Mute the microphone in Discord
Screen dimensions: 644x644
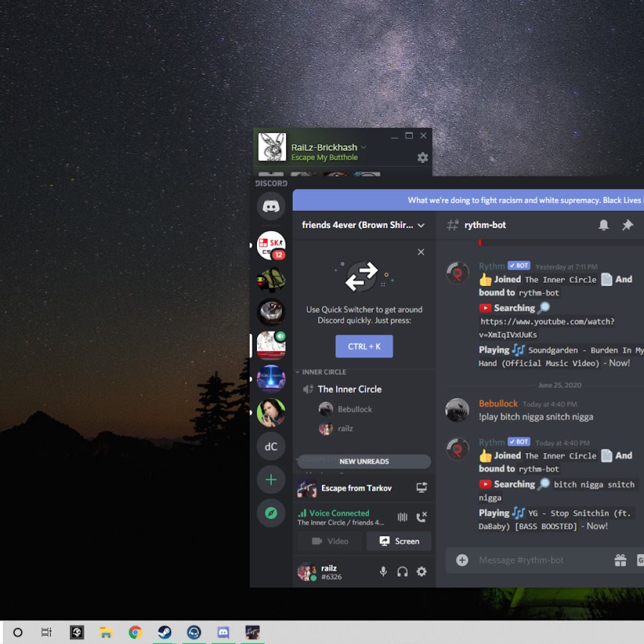click(x=384, y=571)
